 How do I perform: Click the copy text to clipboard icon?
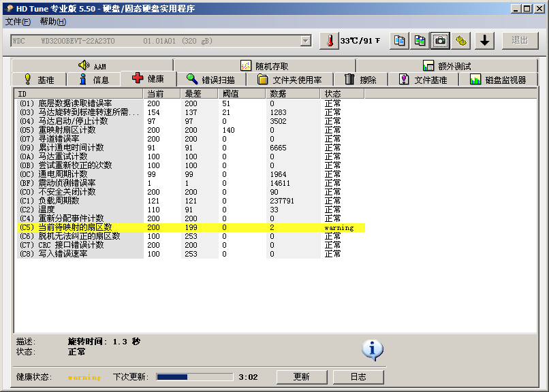400,41
